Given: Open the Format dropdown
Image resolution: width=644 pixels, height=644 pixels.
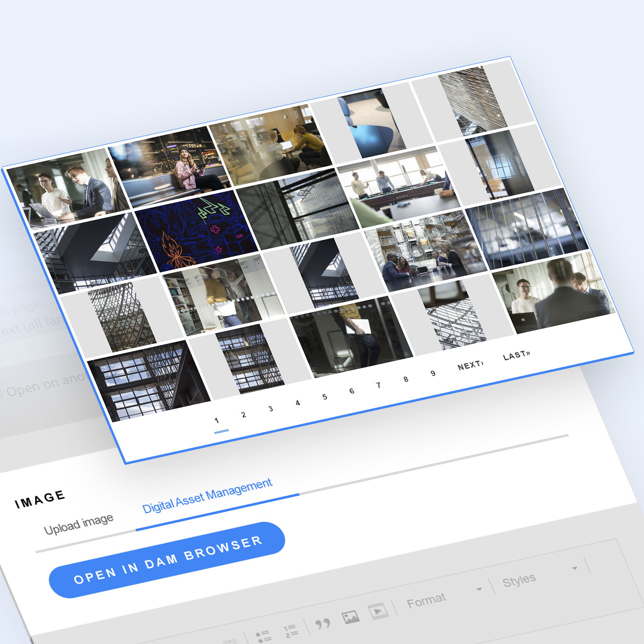Looking at the screenshot, I should click(x=444, y=596).
